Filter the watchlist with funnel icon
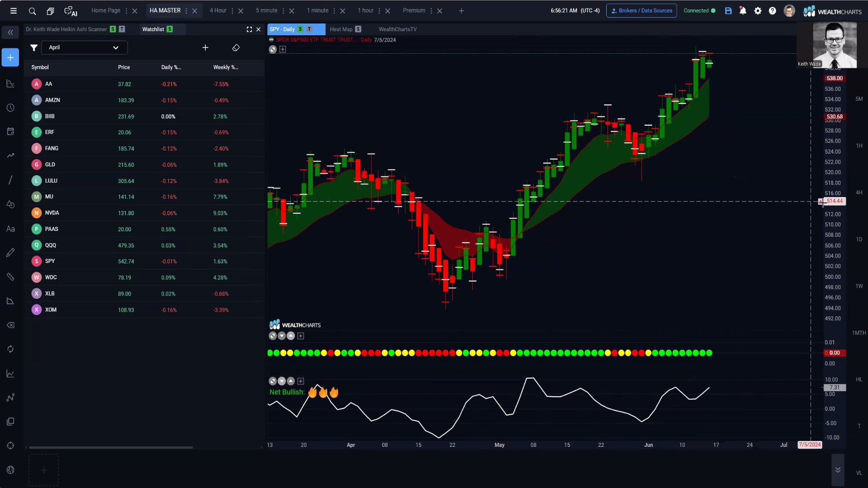This screenshot has width=868, height=488. (x=33, y=47)
